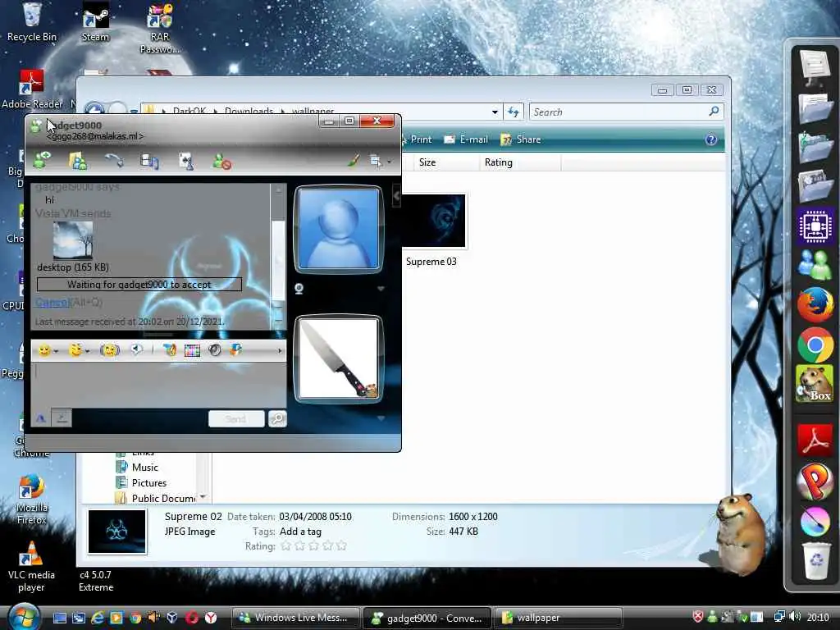The image size is (840, 630).
Task: Click the volume icon in system tray
Action: point(795,617)
